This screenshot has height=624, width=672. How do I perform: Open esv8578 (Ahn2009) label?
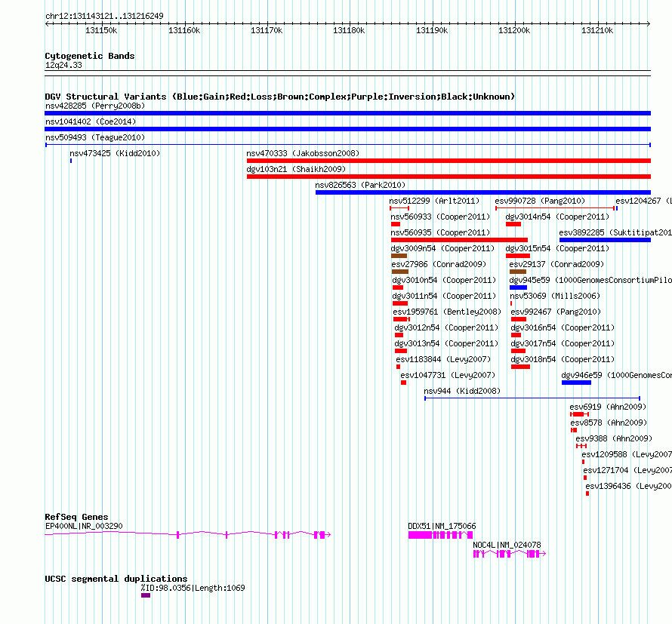click(x=609, y=423)
